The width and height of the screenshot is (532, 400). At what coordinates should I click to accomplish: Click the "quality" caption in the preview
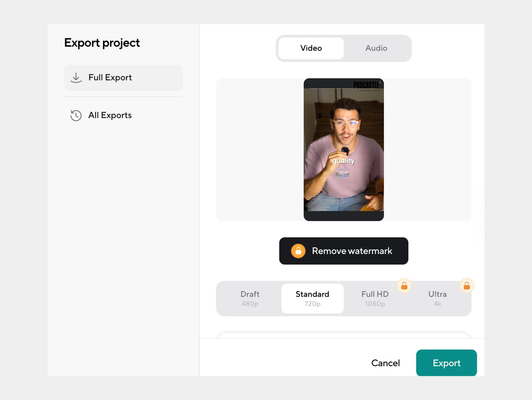click(343, 161)
